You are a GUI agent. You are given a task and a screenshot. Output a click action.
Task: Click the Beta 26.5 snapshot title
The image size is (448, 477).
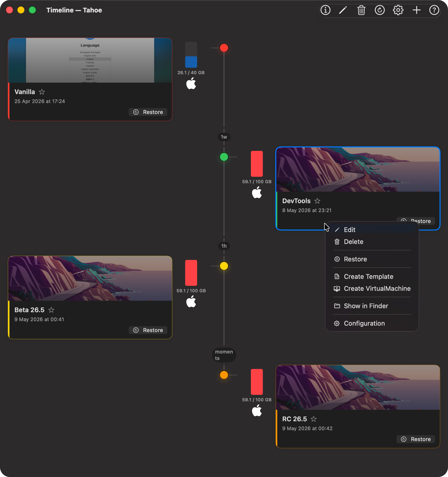click(x=29, y=310)
